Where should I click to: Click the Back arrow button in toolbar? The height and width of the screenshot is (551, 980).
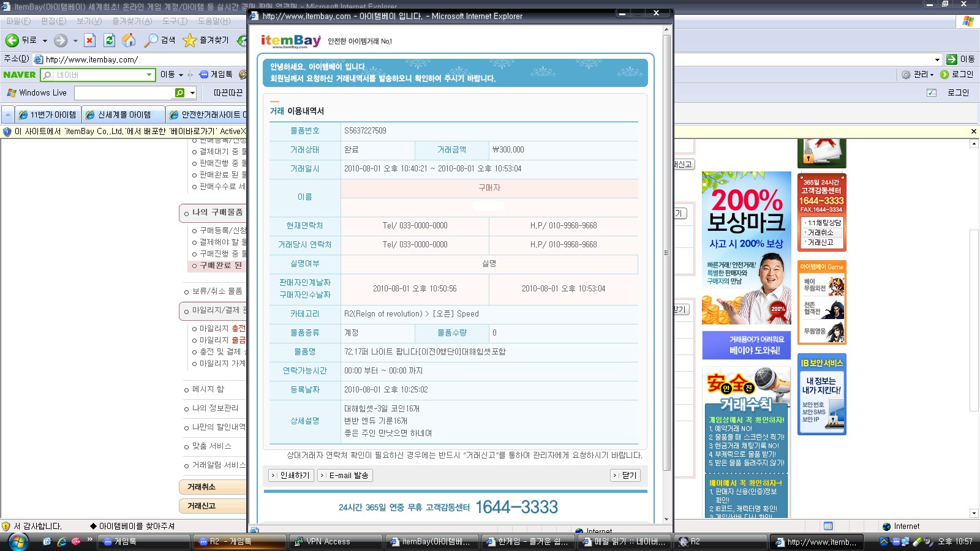click(x=12, y=40)
